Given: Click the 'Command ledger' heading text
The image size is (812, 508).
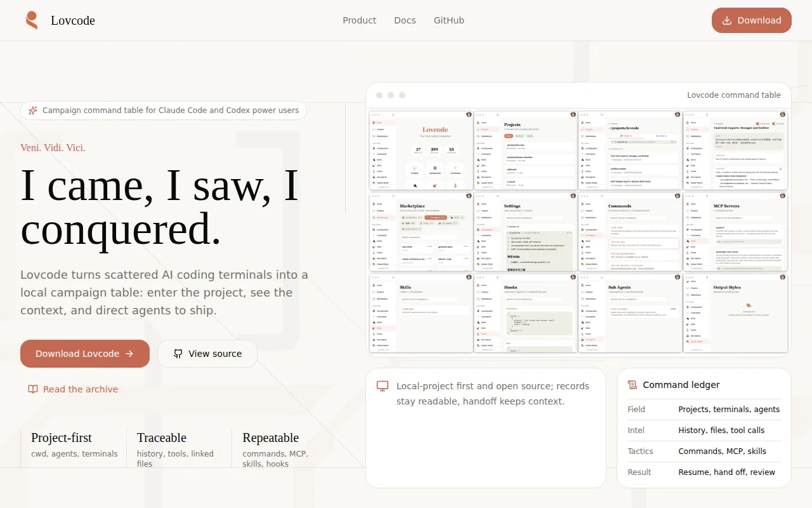Looking at the screenshot, I should tap(681, 385).
